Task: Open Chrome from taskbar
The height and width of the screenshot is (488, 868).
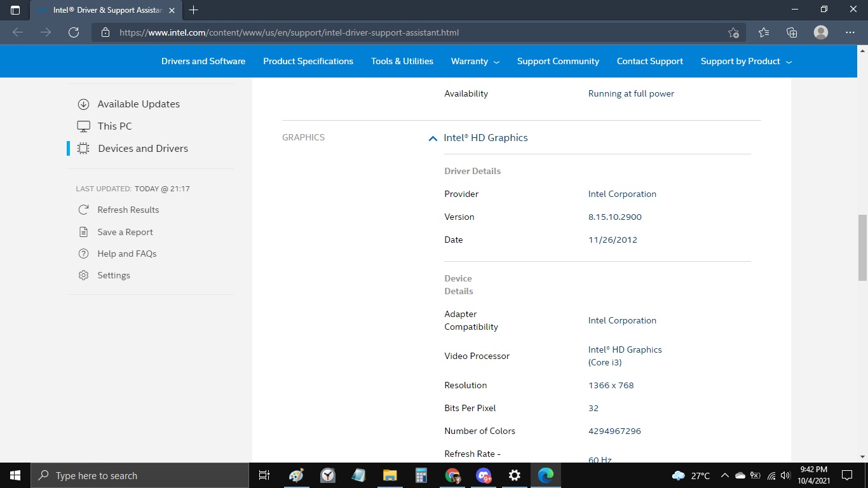Action: tap(452, 475)
